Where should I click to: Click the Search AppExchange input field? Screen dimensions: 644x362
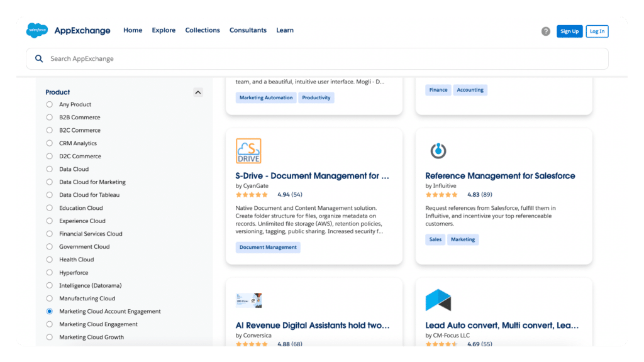(189, 58)
